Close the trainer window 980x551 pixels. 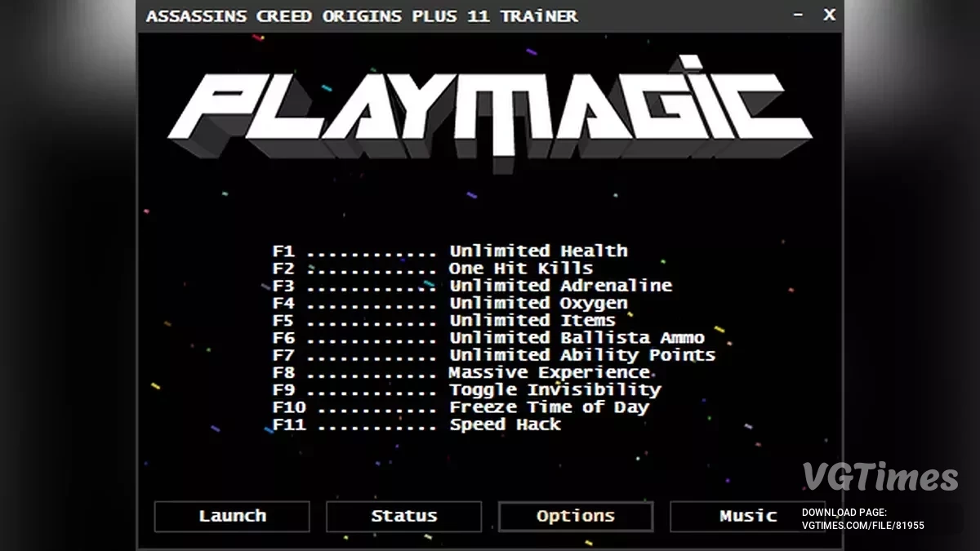tap(829, 15)
